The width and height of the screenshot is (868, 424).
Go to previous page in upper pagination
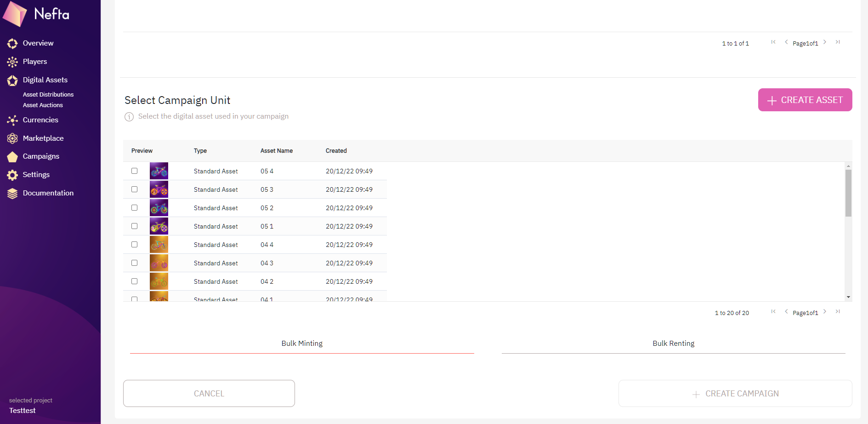[x=786, y=42]
